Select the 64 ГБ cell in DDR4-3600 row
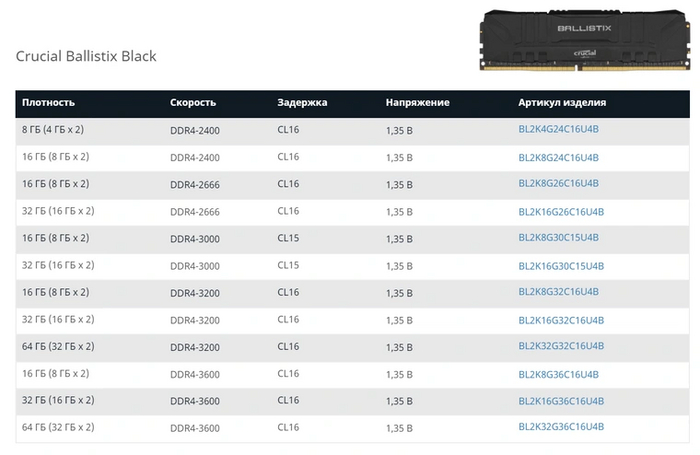 [58, 427]
